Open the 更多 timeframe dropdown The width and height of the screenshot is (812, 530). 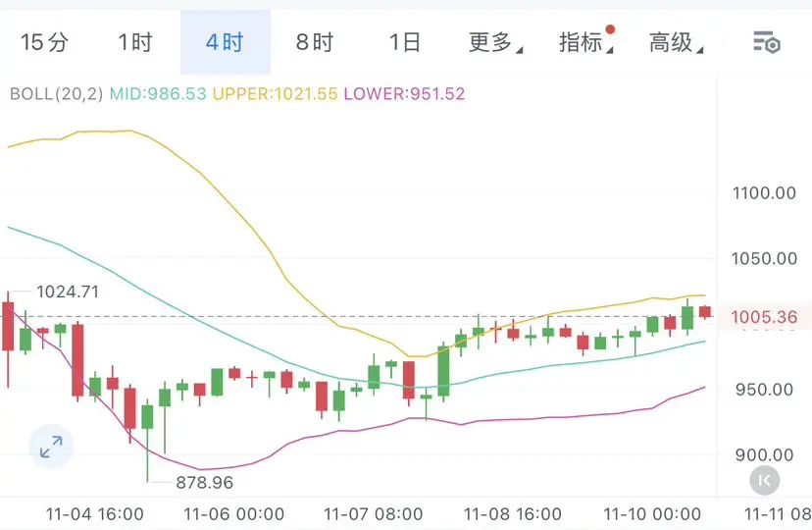(x=495, y=42)
